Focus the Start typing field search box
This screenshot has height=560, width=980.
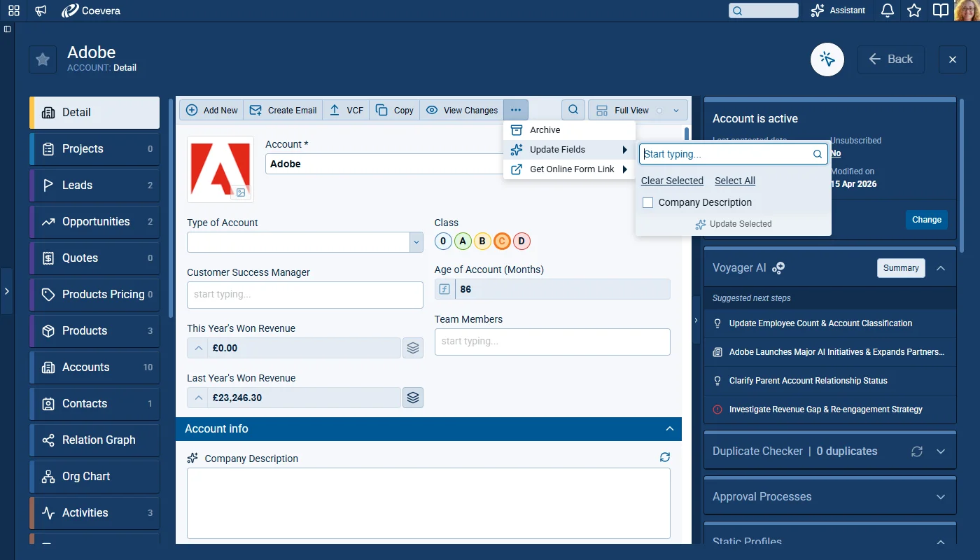(x=733, y=154)
